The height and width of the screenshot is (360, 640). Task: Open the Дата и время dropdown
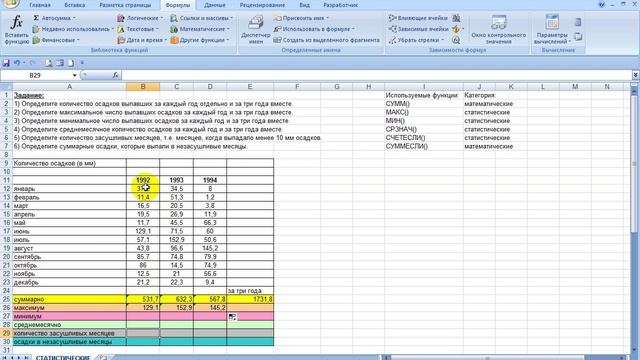click(142, 40)
